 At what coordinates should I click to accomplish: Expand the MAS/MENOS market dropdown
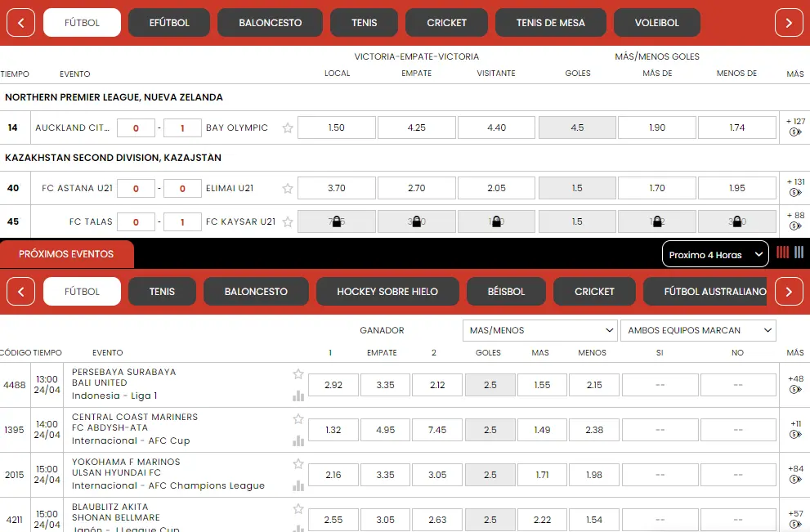539,330
